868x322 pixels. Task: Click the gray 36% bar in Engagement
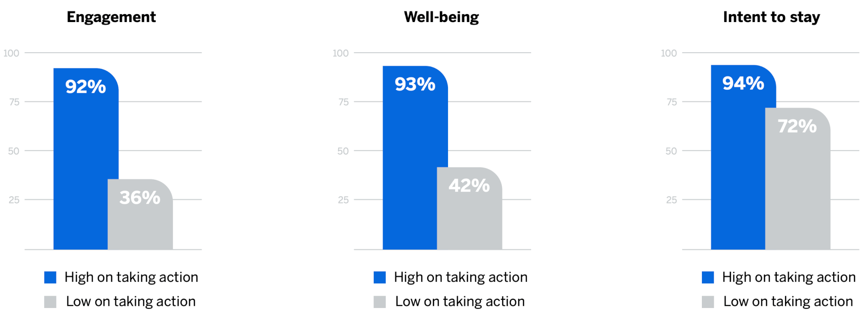tap(140, 214)
